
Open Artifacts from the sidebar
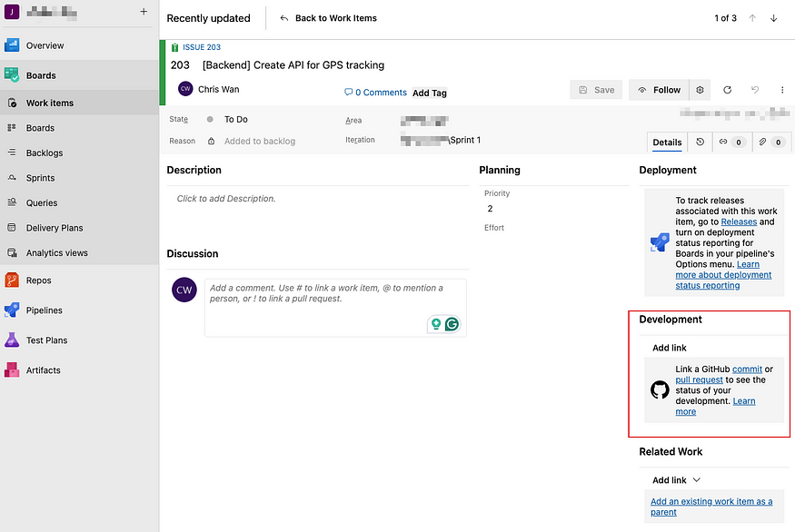tap(42, 369)
